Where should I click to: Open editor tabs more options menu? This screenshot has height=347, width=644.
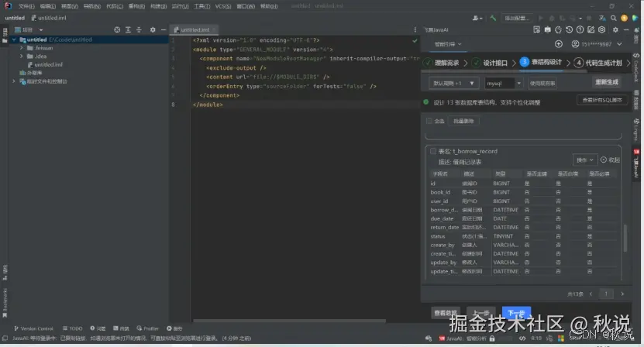point(415,29)
